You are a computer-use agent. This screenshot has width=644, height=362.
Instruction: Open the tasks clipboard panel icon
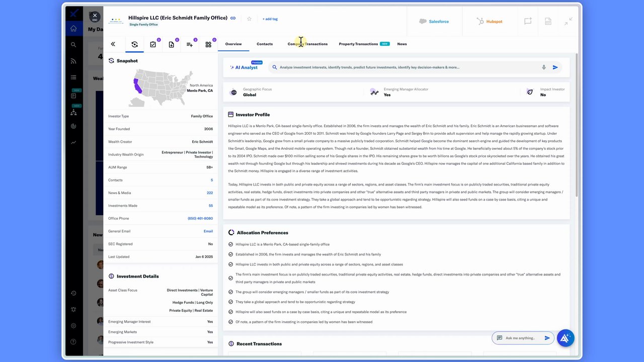tap(153, 44)
